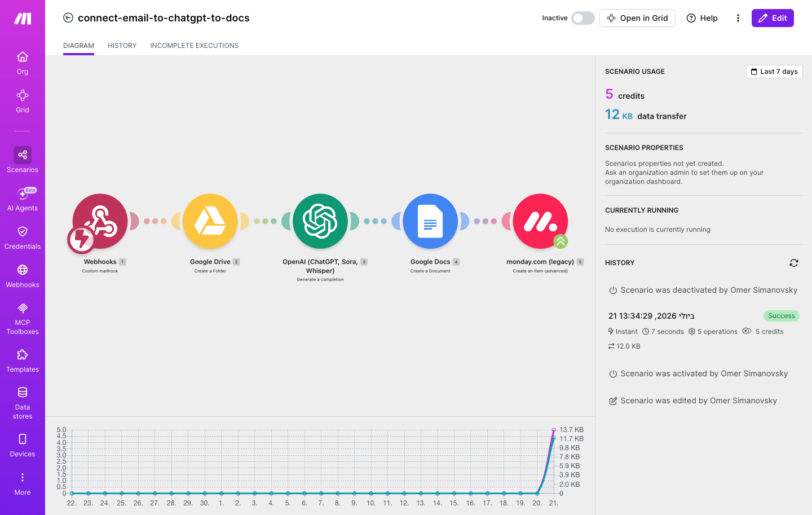The width and height of the screenshot is (812, 515).
Task: Click the '5 operations' execution detail
Action: [x=713, y=332]
